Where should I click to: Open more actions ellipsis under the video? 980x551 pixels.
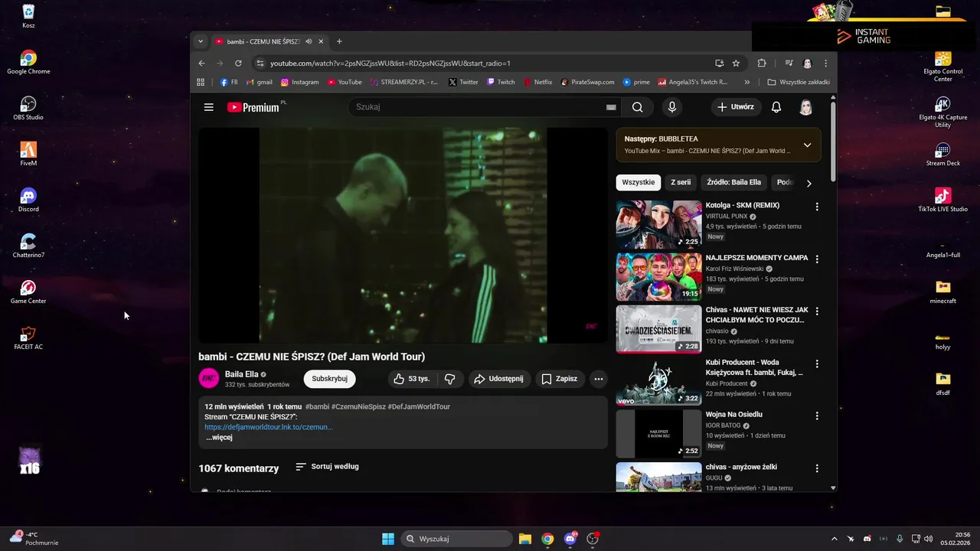[599, 379]
